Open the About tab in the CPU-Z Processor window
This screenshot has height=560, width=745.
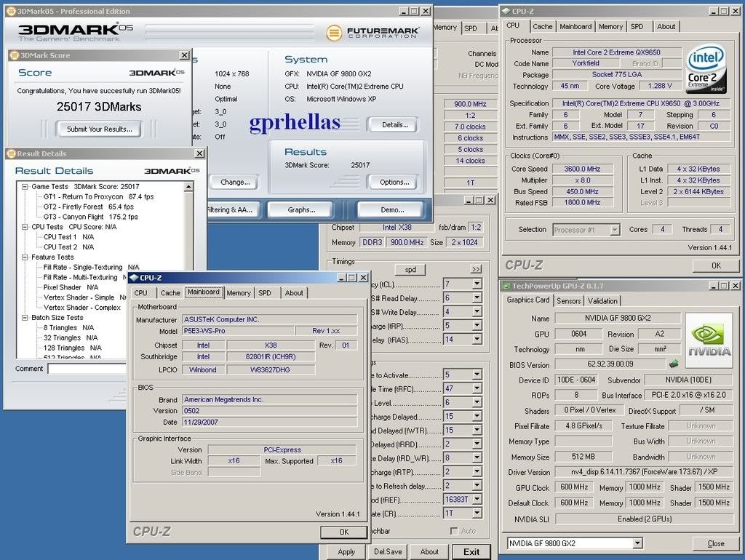666,27
